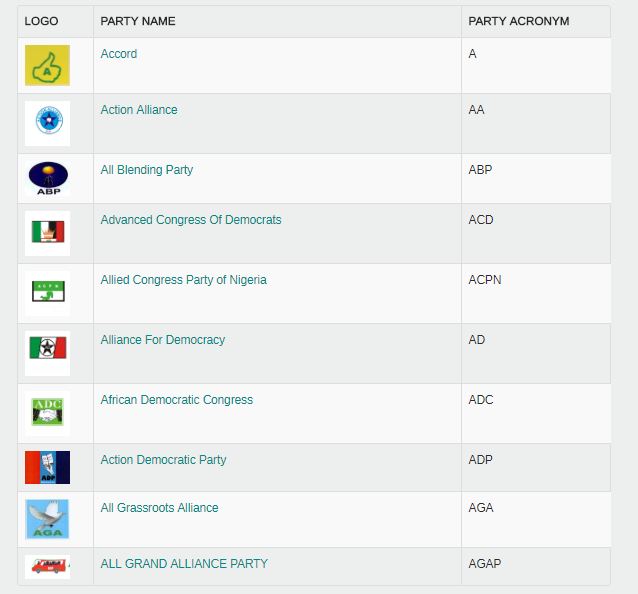Select the African Democratic Congress link
638x594 pixels.
[x=176, y=400]
